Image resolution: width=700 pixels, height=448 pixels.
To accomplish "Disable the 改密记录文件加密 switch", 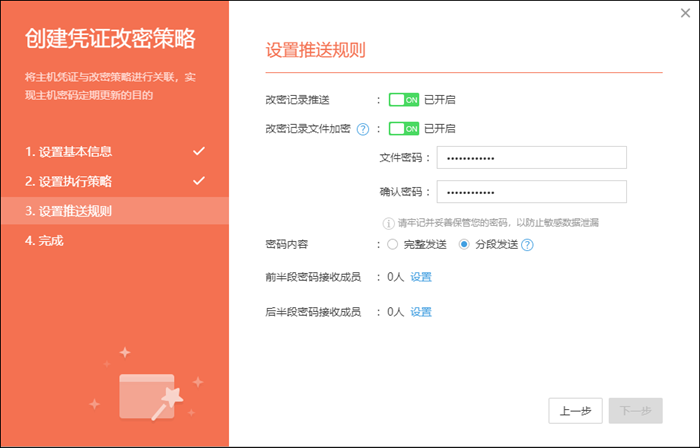I will (403, 129).
